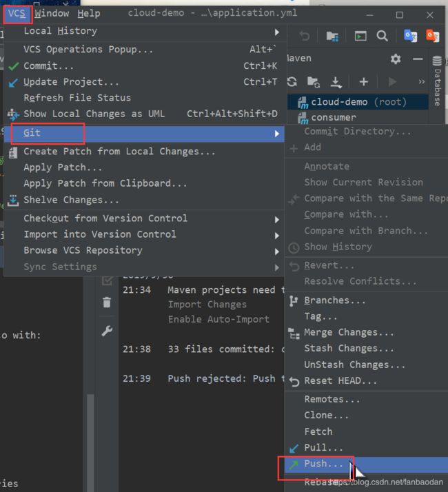
Task: Select Reset HEAD... entry
Action: [366, 381]
